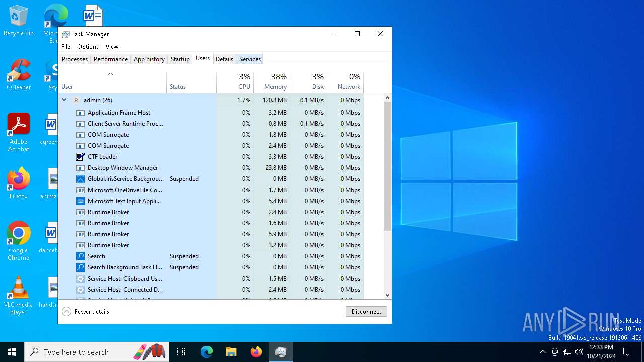Open the View menu
Image resolution: width=644 pixels, height=362 pixels.
point(112,47)
